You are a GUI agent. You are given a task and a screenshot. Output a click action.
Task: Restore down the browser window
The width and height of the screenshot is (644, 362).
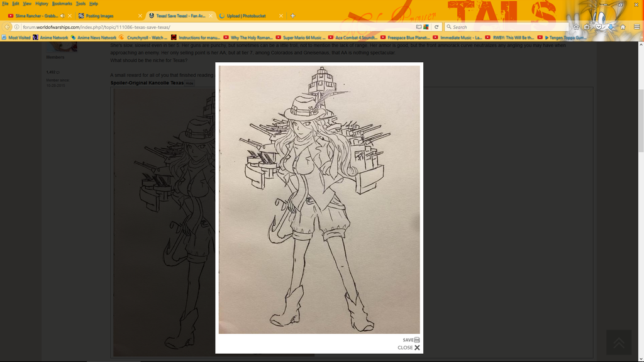(621, 4)
